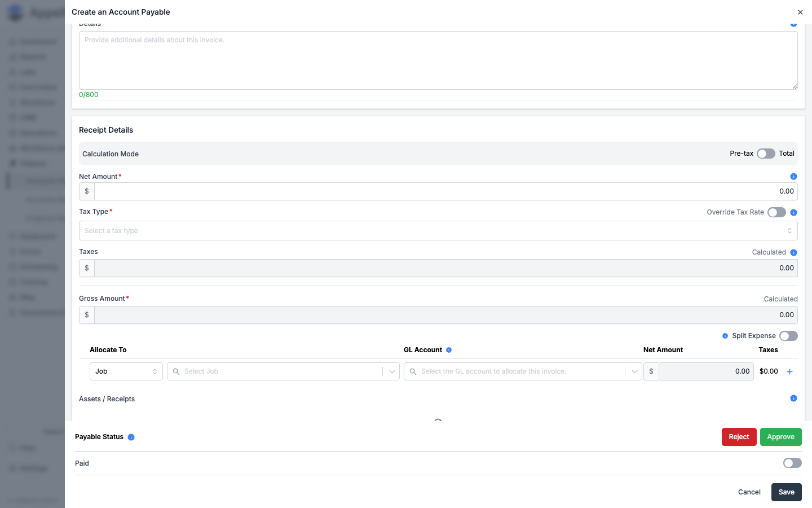The height and width of the screenshot is (508, 812).
Task: Turn on the Split Expense toggle
Action: tap(788, 336)
